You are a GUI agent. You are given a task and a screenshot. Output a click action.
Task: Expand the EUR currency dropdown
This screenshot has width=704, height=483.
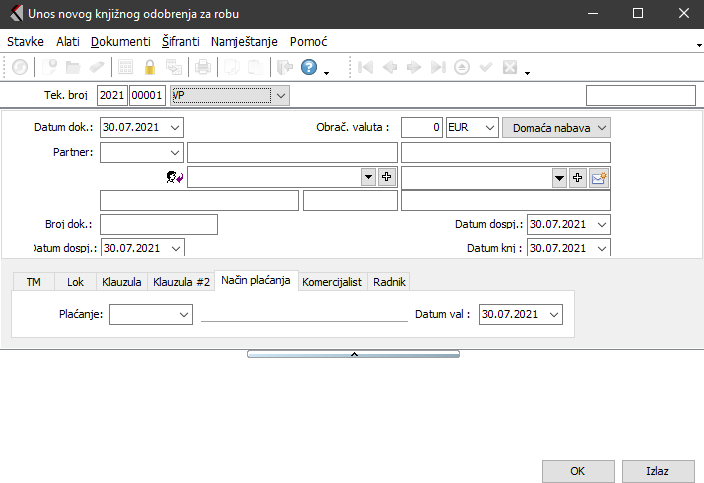click(488, 128)
